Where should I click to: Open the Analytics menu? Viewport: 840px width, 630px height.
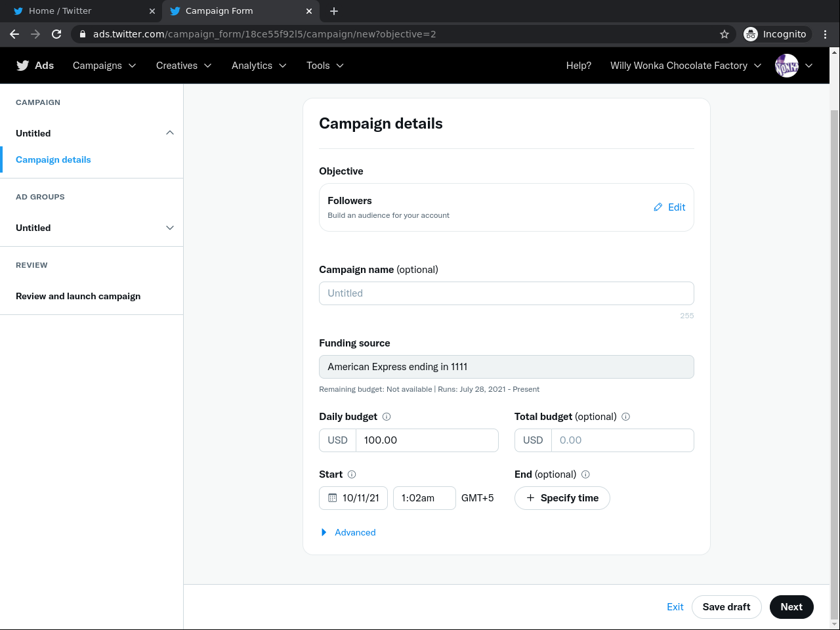[x=259, y=66]
